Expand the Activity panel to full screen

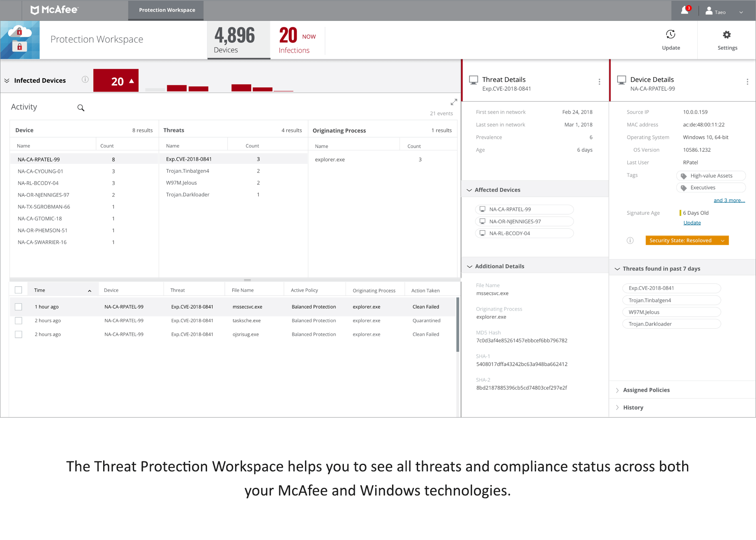point(454,102)
